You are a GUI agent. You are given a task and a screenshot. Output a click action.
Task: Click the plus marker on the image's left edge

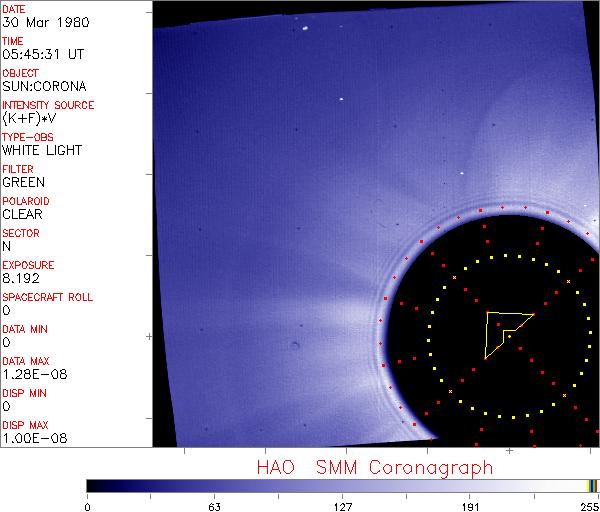[150, 337]
